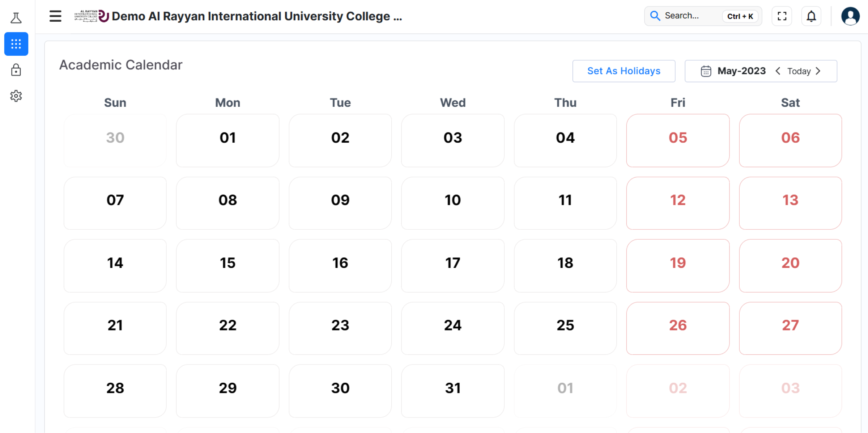Click the Al Rayyan college logo

(x=92, y=16)
